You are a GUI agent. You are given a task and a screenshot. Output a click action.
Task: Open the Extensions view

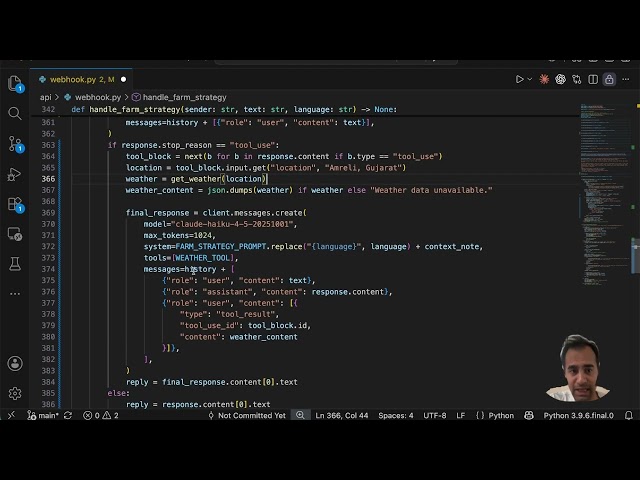pos(15,204)
